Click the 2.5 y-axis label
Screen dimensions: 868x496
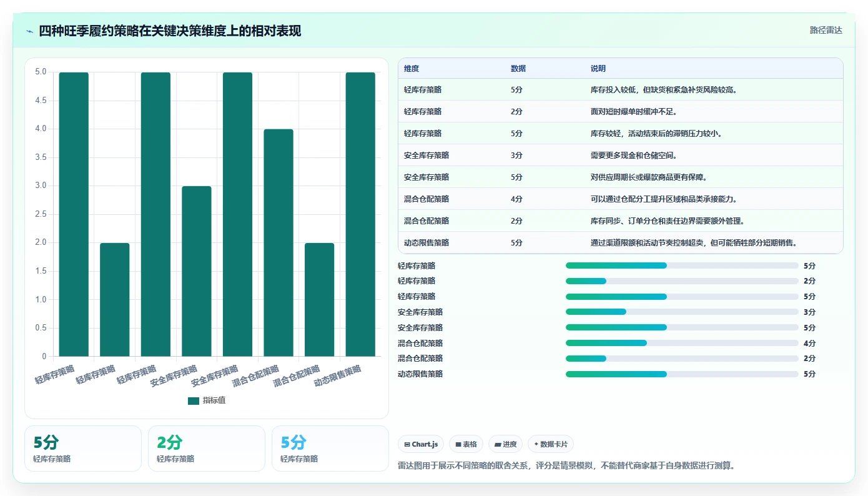(41, 214)
